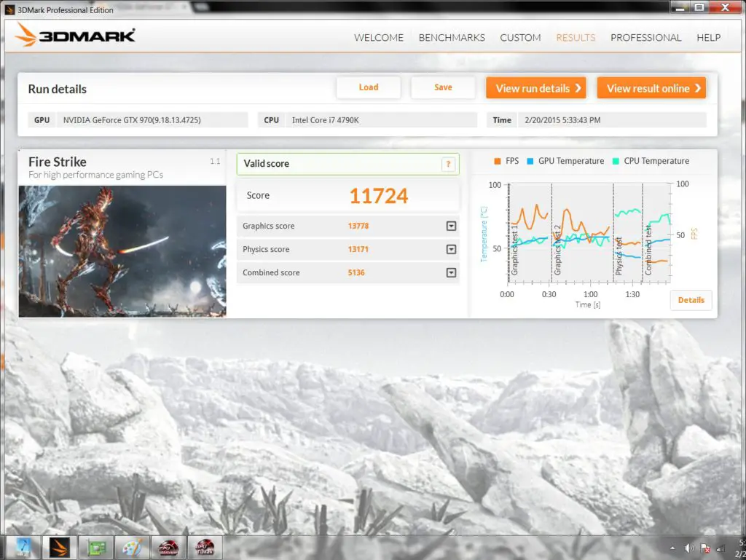Click the Physics score value 13171
The width and height of the screenshot is (746, 560).
point(358,249)
